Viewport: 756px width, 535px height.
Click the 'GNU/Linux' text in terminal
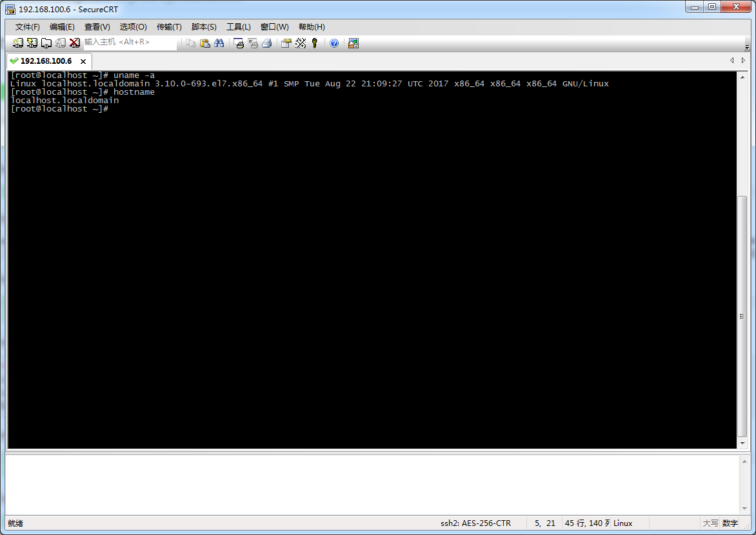pos(585,84)
